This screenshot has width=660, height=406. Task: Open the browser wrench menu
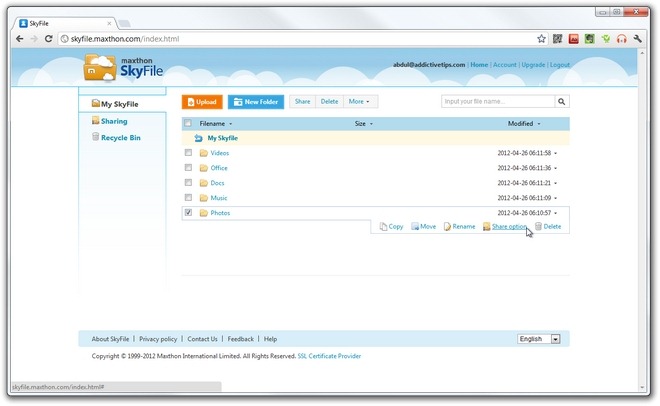(x=637, y=39)
